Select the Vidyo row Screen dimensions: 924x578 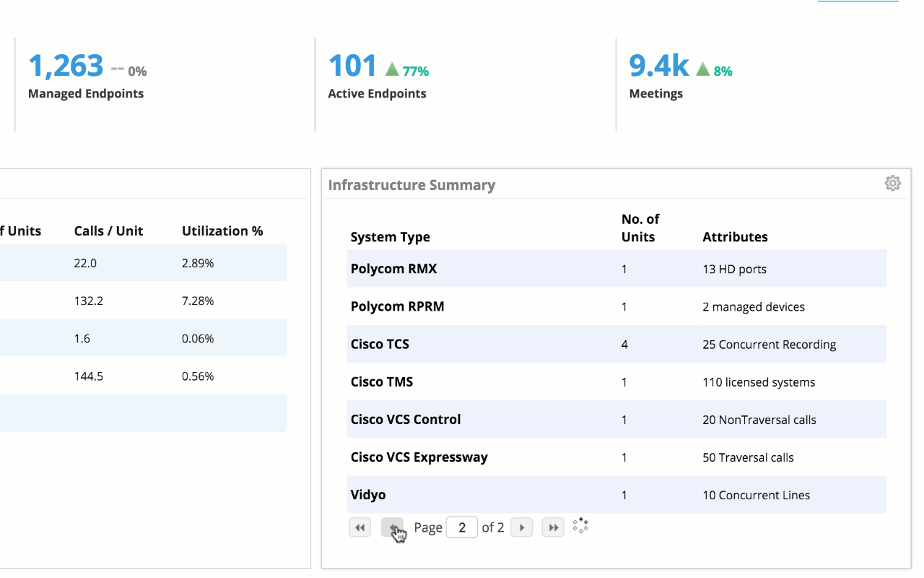pyautogui.click(x=616, y=494)
